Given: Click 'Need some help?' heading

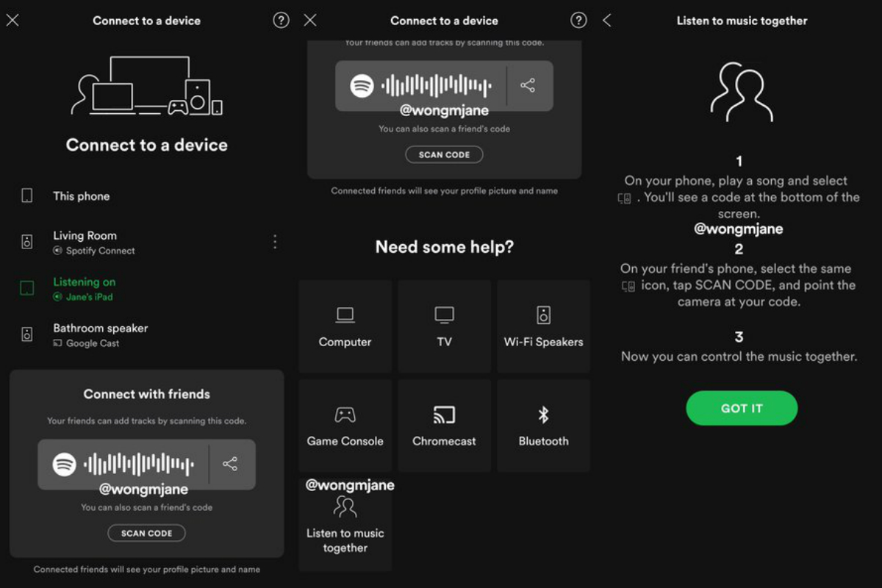Looking at the screenshot, I should 445,247.
